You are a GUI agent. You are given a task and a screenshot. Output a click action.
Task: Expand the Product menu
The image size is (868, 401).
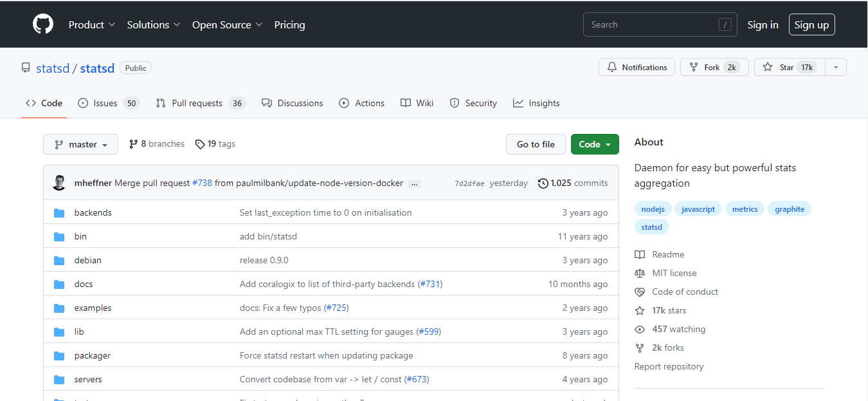tap(92, 24)
